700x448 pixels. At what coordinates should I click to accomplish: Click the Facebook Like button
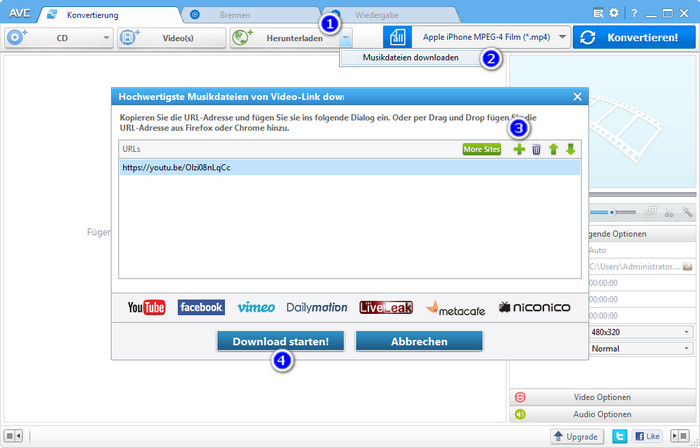pos(647,436)
